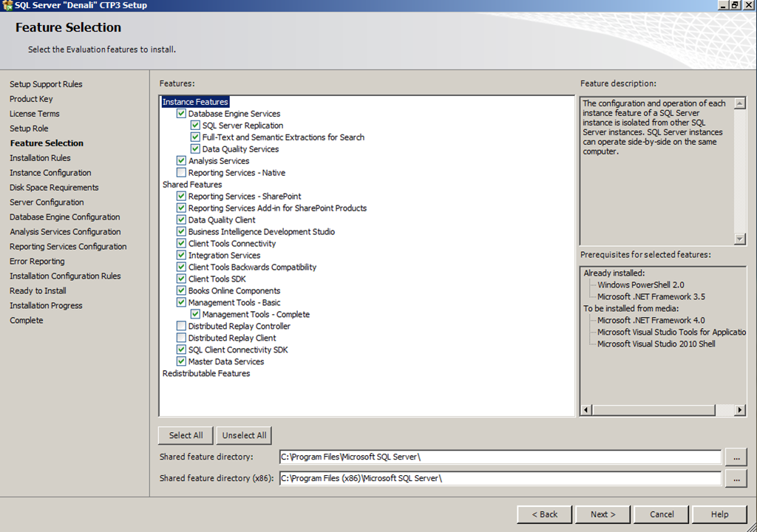Check the Distributed Replay Controller feature
The height and width of the screenshot is (532, 757).
tap(181, 326)
